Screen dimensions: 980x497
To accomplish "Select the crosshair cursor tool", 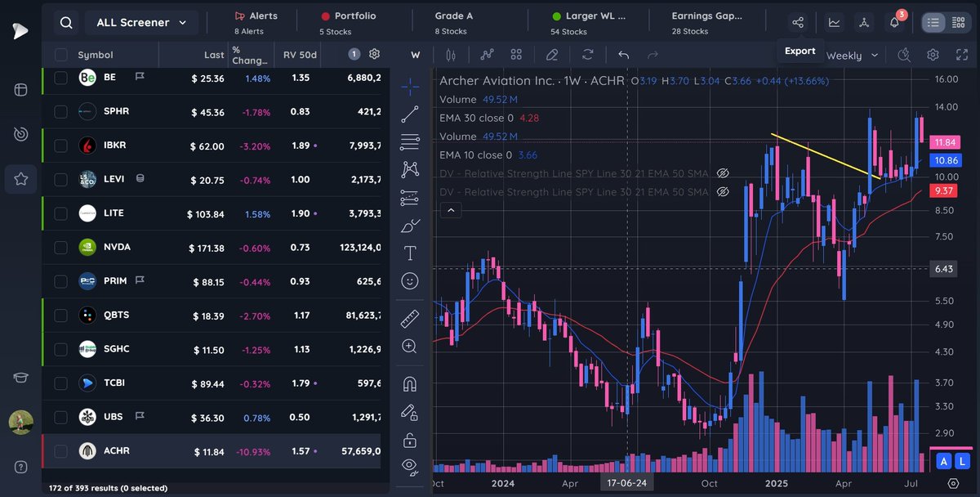I will pos(410,86).
